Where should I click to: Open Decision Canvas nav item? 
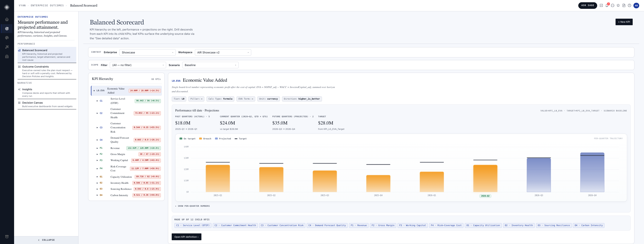coord(47,104)
